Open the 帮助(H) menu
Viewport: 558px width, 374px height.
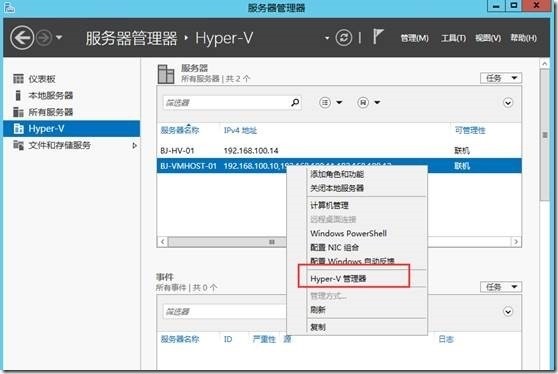[523, 38]
